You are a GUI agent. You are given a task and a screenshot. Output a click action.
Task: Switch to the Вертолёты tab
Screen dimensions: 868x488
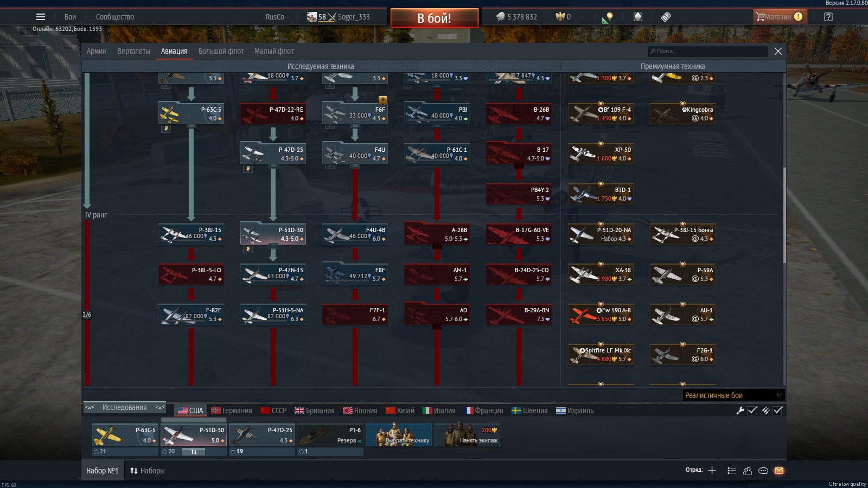(x=133, y=51)
